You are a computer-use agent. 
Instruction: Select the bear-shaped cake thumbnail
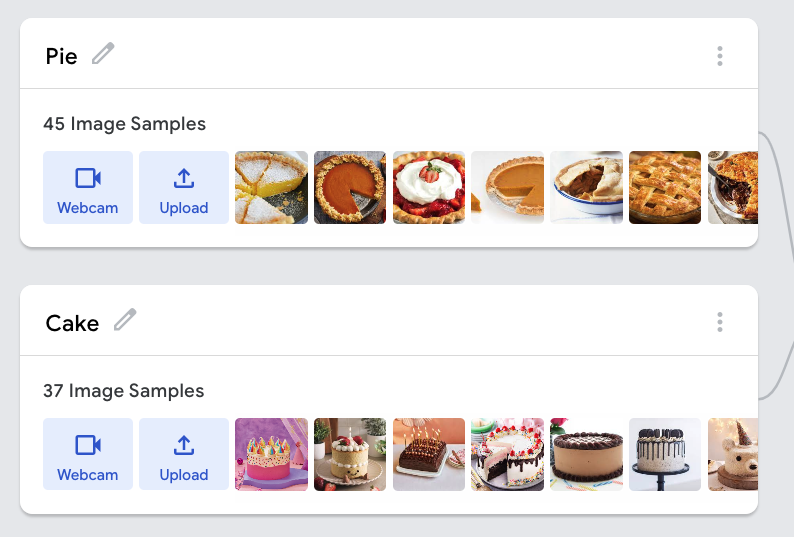click(733, 454)
